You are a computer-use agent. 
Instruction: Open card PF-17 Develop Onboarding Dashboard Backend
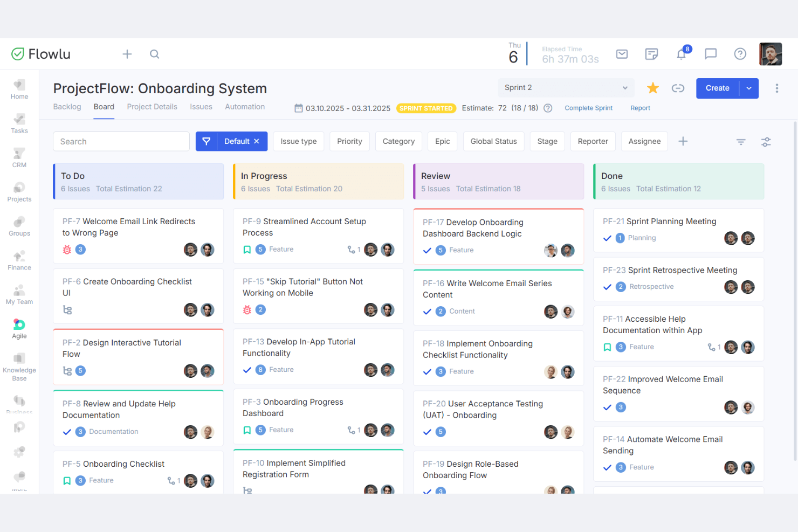click(x=499, y=237)
